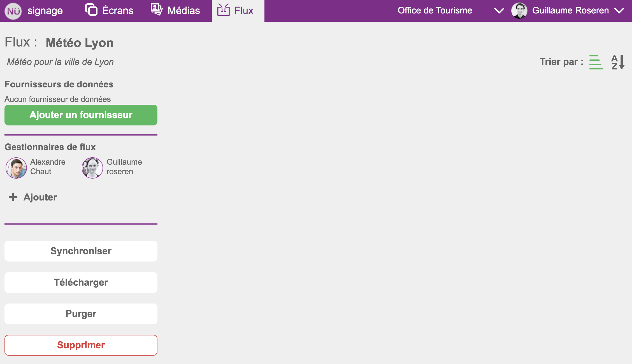Image resolution: width=632 pixels, height=364 pixels.
Task: Click the Synchroniser button
Action: pyautogui.click(x=81, y=251)
